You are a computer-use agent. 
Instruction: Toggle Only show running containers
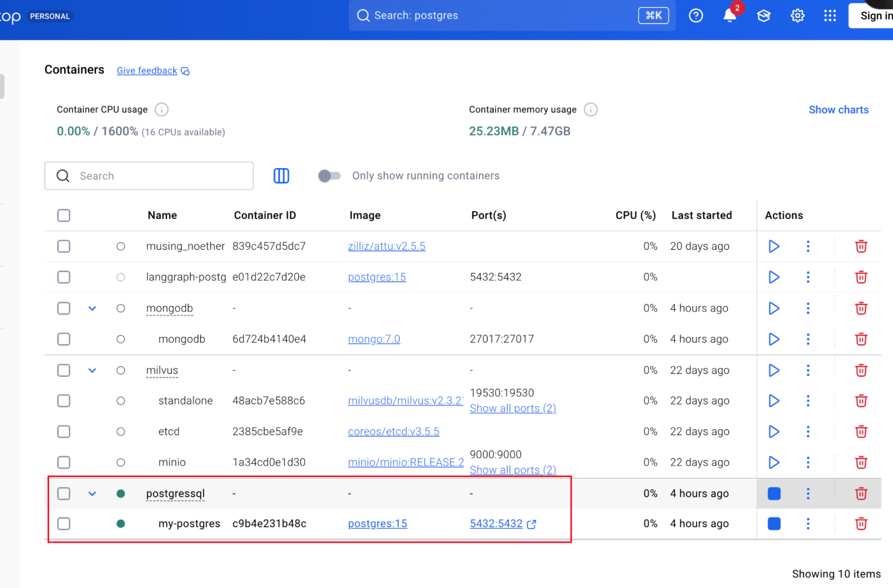(x=329, y=176)
